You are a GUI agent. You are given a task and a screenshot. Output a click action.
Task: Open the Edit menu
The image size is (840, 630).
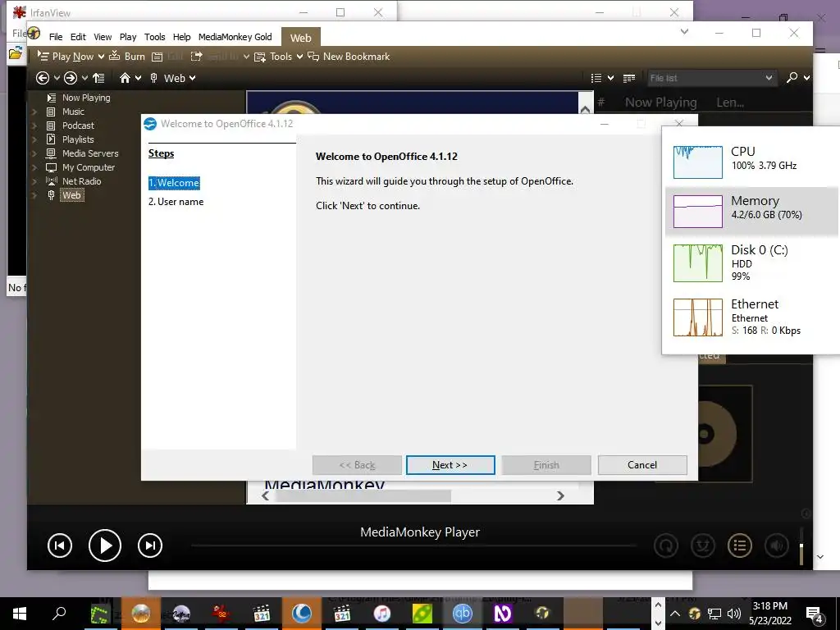pos(78,37)
